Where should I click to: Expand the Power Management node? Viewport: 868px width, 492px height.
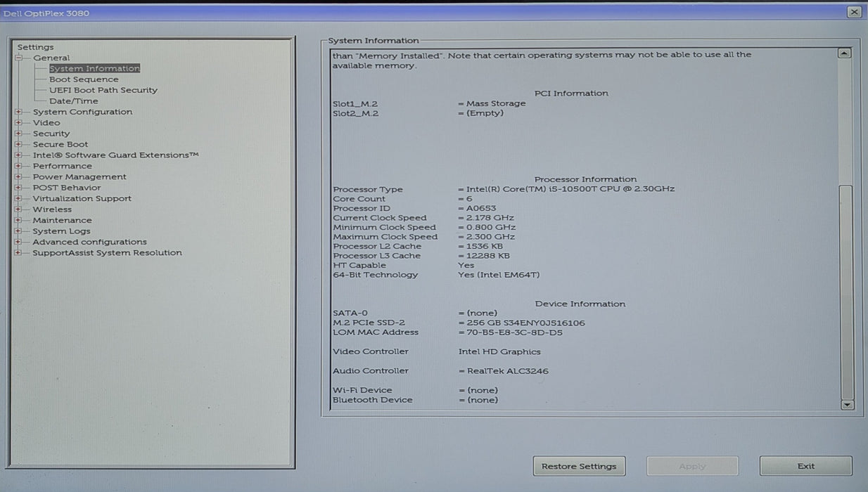(18, 176)
